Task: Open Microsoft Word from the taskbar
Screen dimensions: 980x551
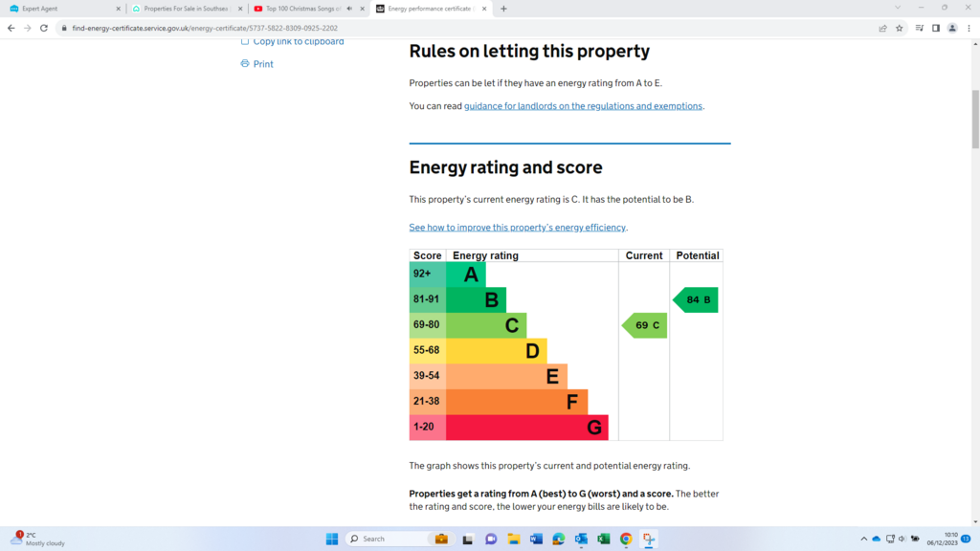Action: (536, 539)
